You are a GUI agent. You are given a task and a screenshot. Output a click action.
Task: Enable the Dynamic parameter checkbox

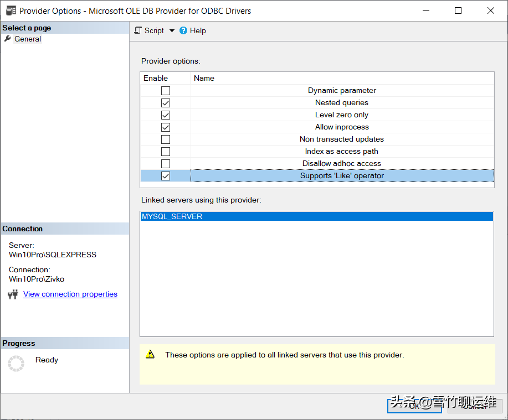pyautogui.click(x=165, y=90)
